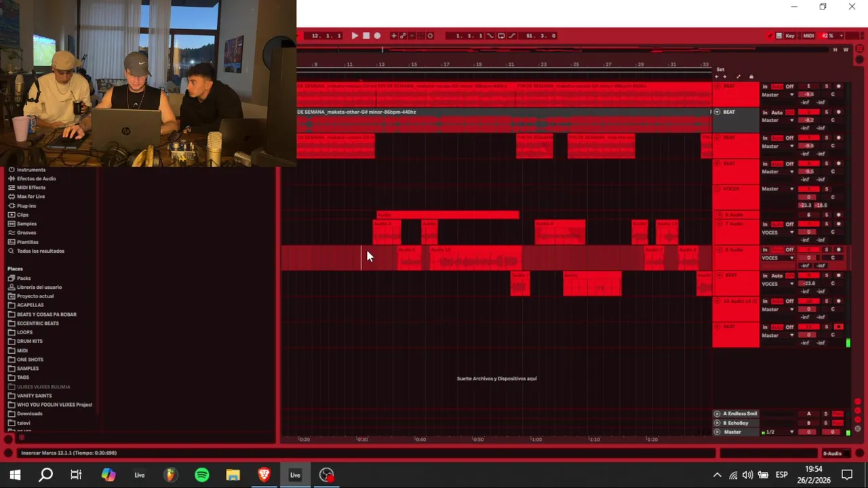868x488 pixels.
Task: Solo the first BEAT track
Action: coord(827,86)
